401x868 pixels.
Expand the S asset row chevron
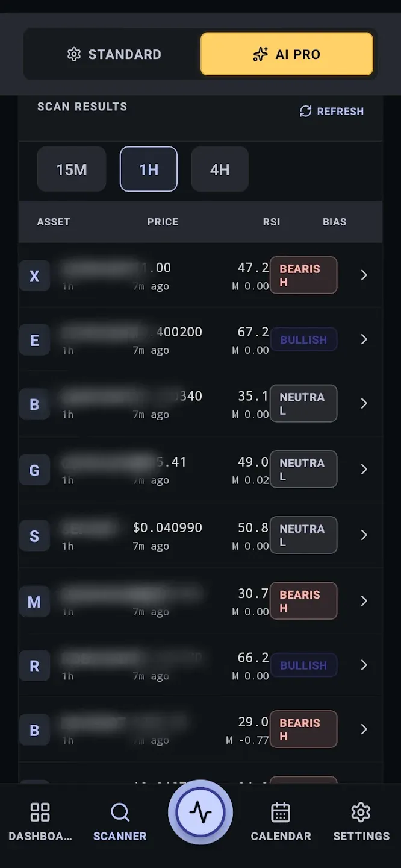pyautogui.click(x=364, y=535)
